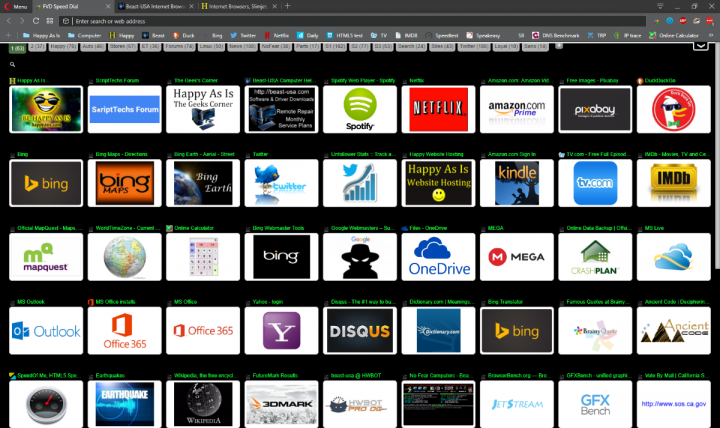
Task: Open the kindle Amazon Sign In thumbnail
Action: tap(517, 183)
